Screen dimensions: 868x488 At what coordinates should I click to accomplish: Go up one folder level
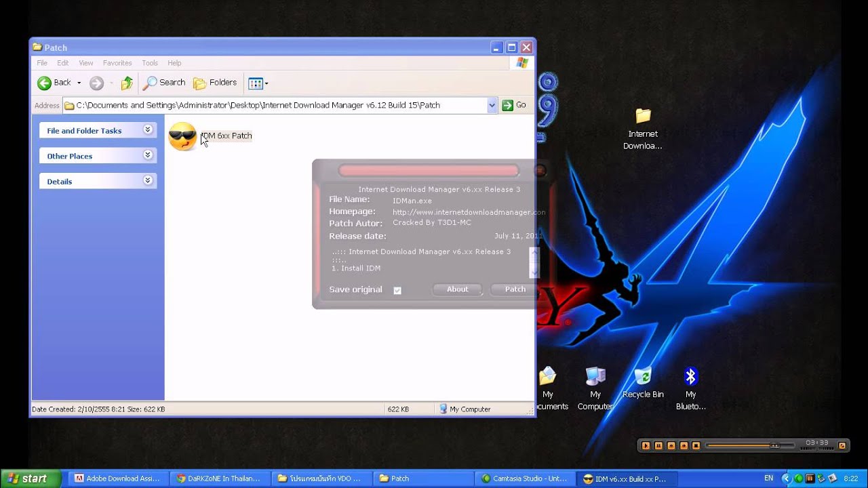click(x=127, y=83)
